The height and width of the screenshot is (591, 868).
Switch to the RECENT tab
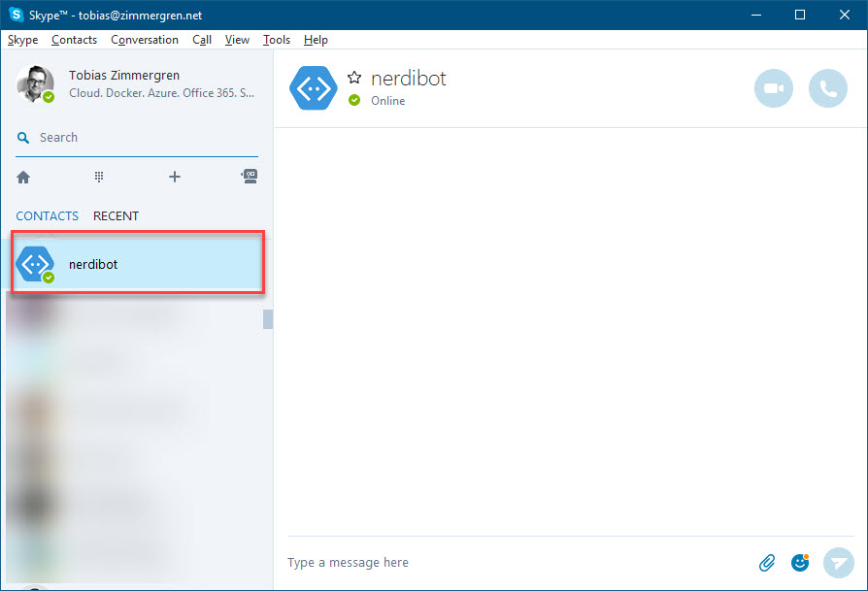pos(116,215)
